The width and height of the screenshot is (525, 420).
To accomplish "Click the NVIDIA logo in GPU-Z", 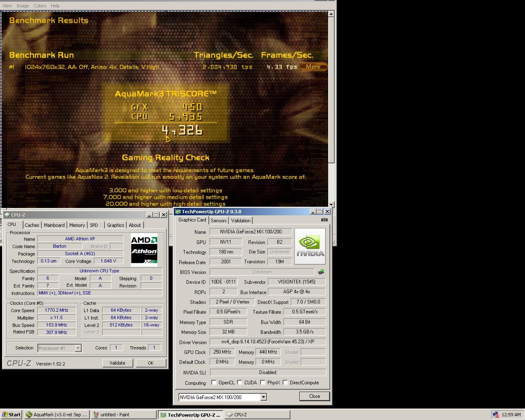I will [x=310, y=246].
